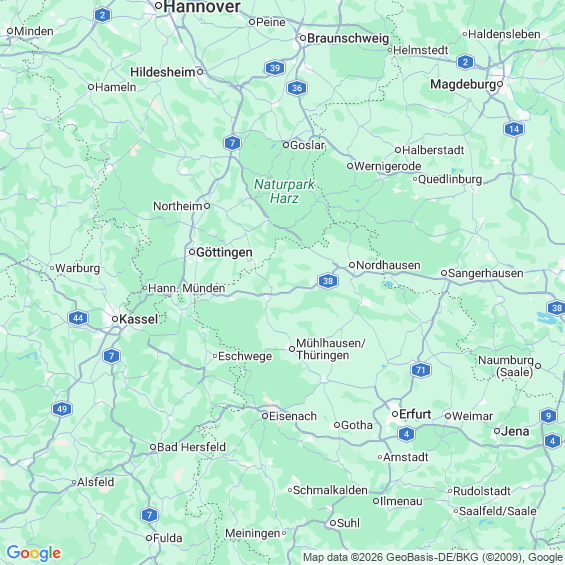Click the map data copyright text

(433, 557)
